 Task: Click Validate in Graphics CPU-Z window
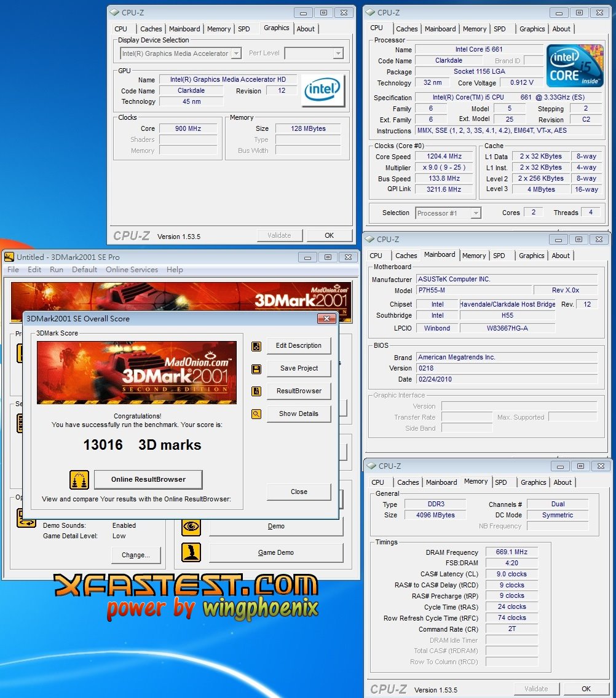[x=279, y=235]
